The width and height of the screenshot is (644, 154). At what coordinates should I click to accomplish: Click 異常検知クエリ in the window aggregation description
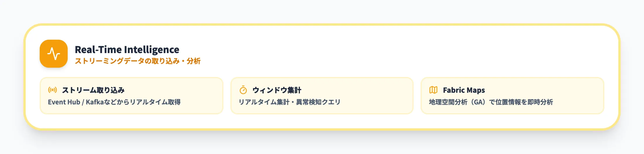click(318, 102)
